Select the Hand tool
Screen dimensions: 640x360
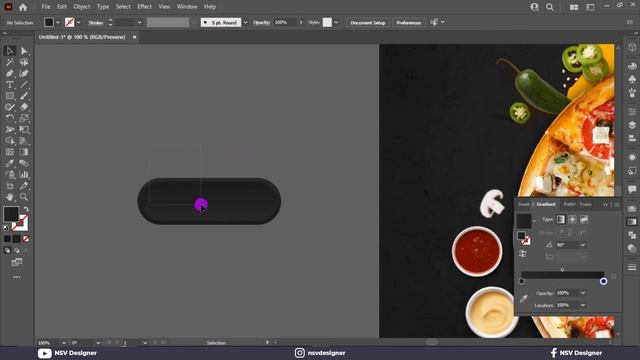10,197
